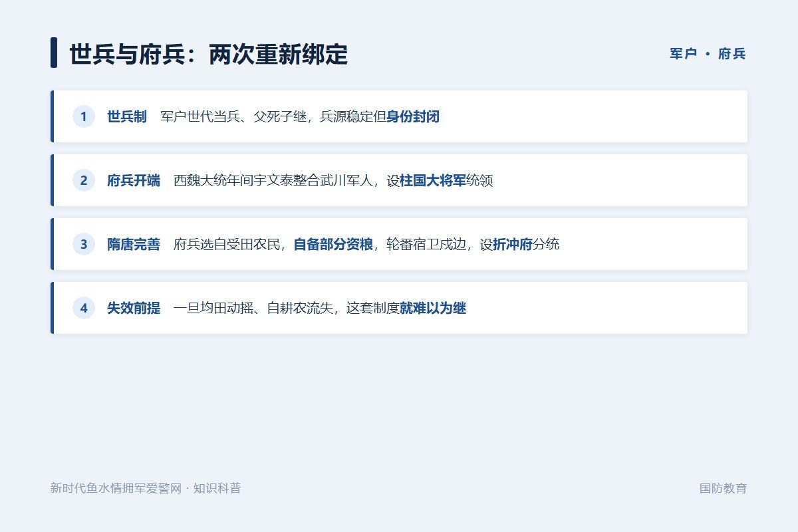This screenshot has height=532, width=798.
Task: Click the bold phrase 柱国大将军
Action: (x=433, y=181)
